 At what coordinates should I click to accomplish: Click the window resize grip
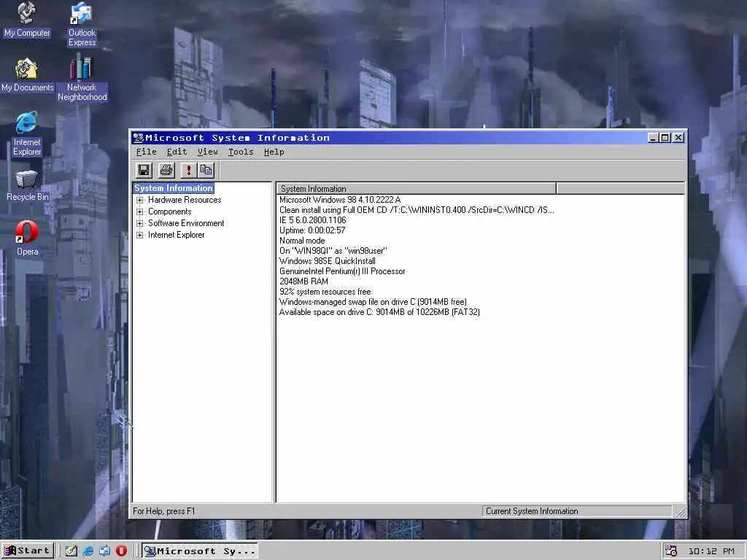pyautogui.click(x=681, y=512)
